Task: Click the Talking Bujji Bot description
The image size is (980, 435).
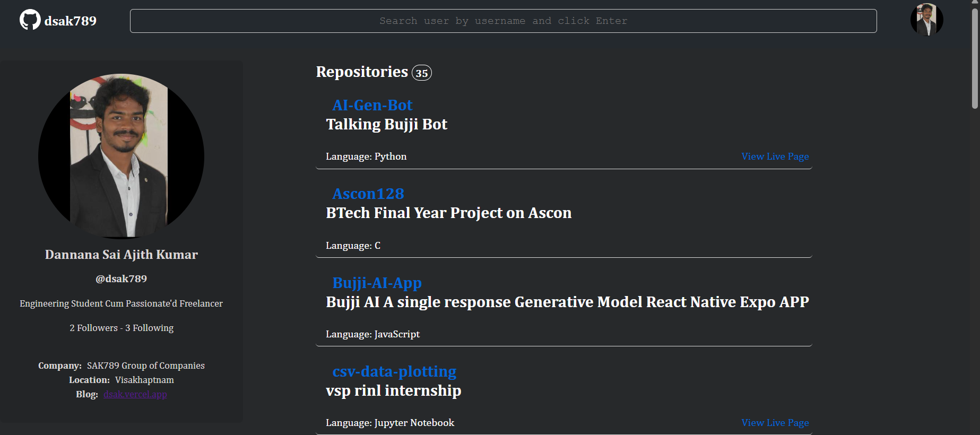Action: pyautogui.click(x=386, y=124)
